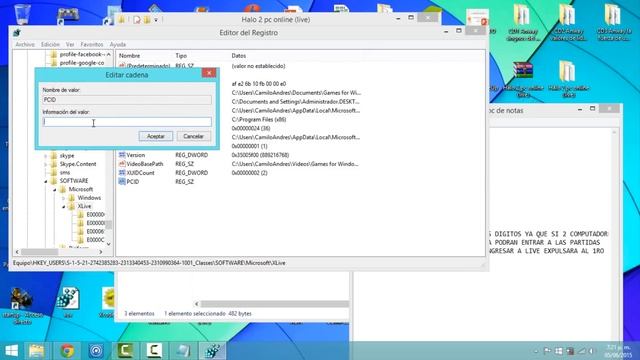Show hidden system tray icons

tap(536, 351)
